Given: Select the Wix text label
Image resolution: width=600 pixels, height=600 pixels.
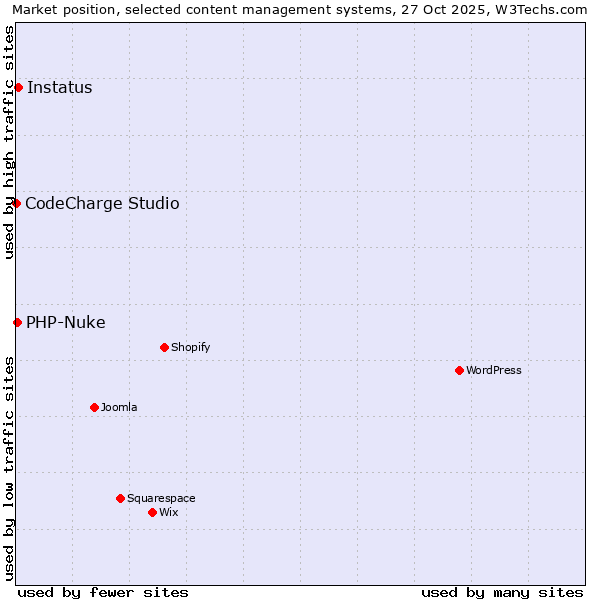Looking at the screenshot, I should [169, 512].
